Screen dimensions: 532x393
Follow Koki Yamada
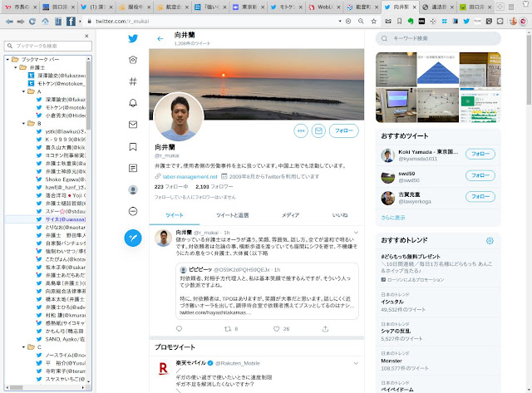tap(480, 154)
